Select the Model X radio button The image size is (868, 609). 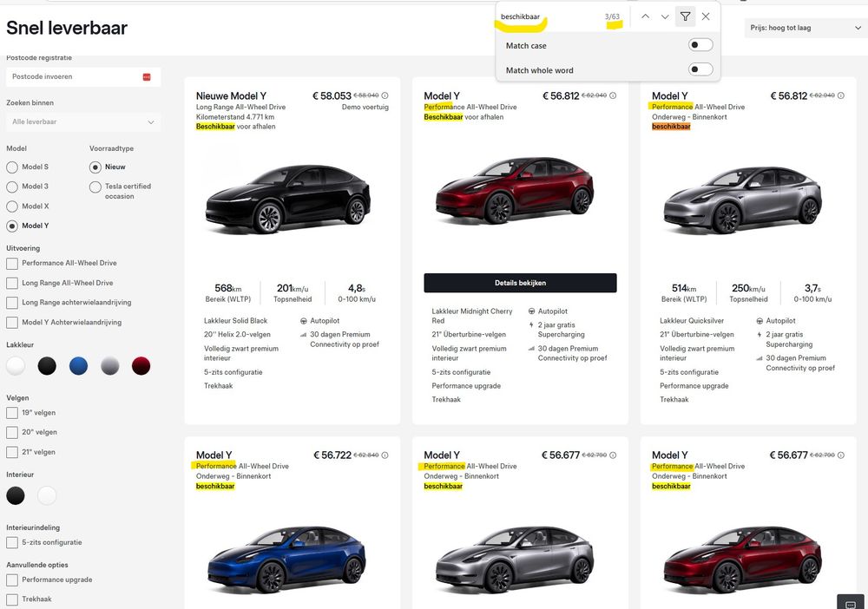click(12, 206)
